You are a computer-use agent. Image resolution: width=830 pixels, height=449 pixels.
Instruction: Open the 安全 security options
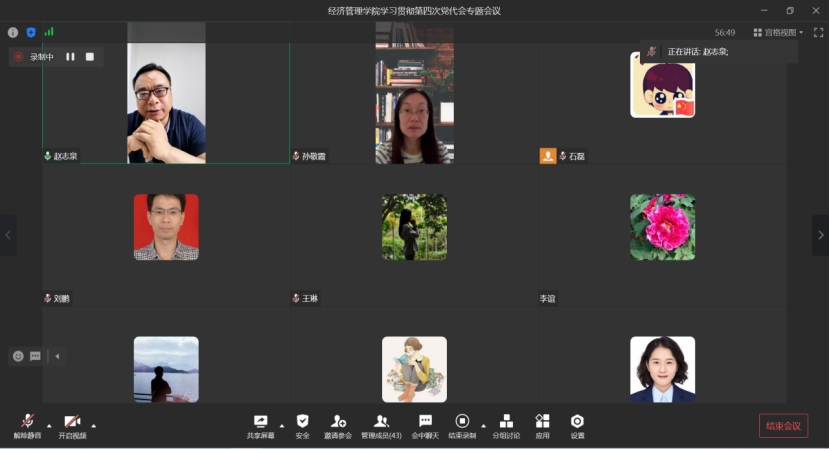[302, 426]
